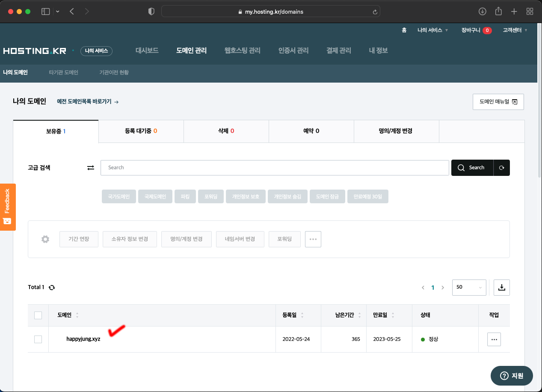Click into the domain Search field

click(274, 168)
